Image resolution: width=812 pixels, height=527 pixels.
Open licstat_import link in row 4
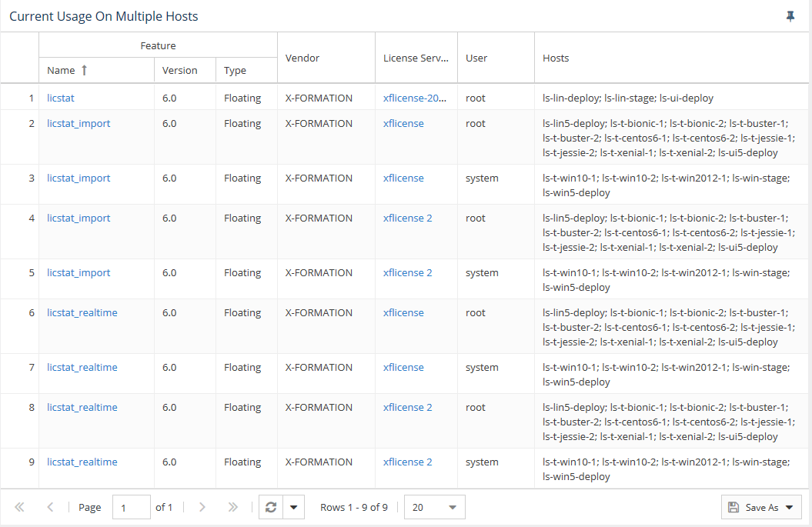[x=79, y=218]
